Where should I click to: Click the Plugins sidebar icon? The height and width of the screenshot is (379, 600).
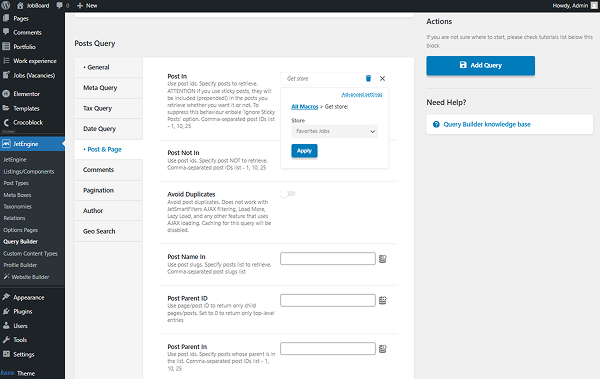point(6,311)
